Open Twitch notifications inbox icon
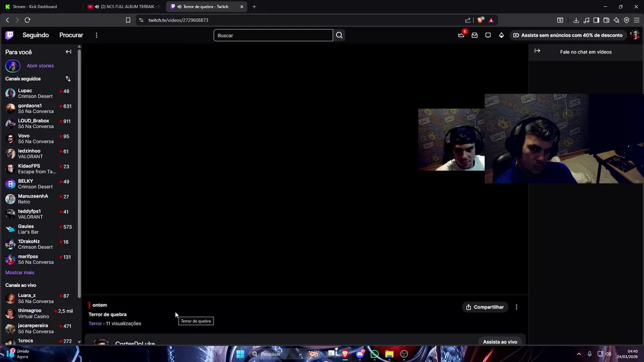 [474, 35]
